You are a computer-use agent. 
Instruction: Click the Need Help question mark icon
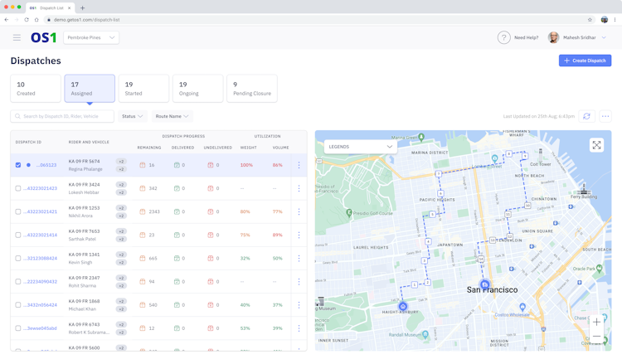(503, 37)
